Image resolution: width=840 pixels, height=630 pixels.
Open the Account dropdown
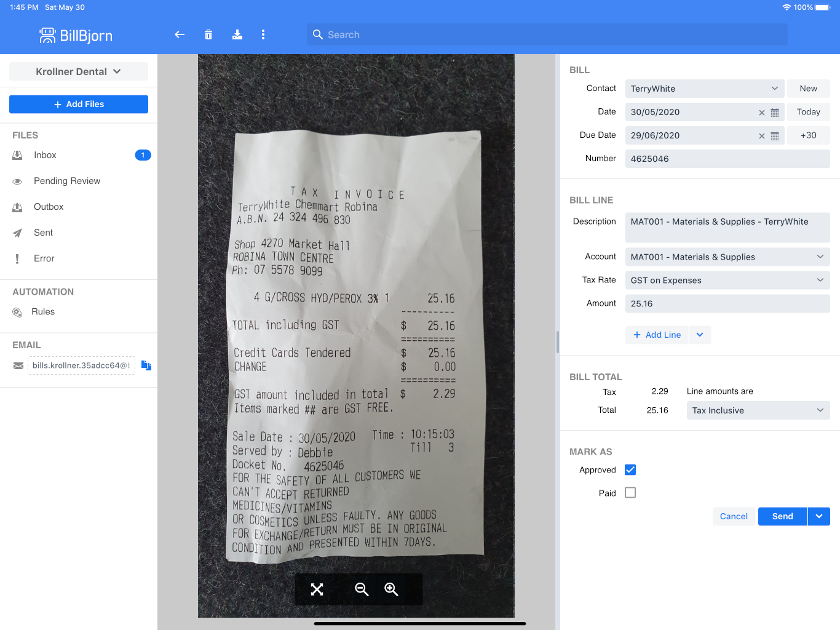727,257
